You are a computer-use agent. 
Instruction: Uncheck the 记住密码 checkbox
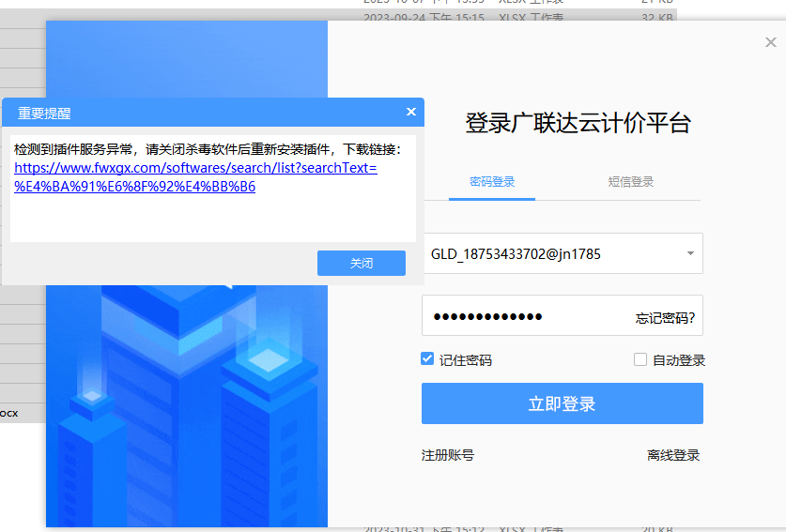coord(427,358)
